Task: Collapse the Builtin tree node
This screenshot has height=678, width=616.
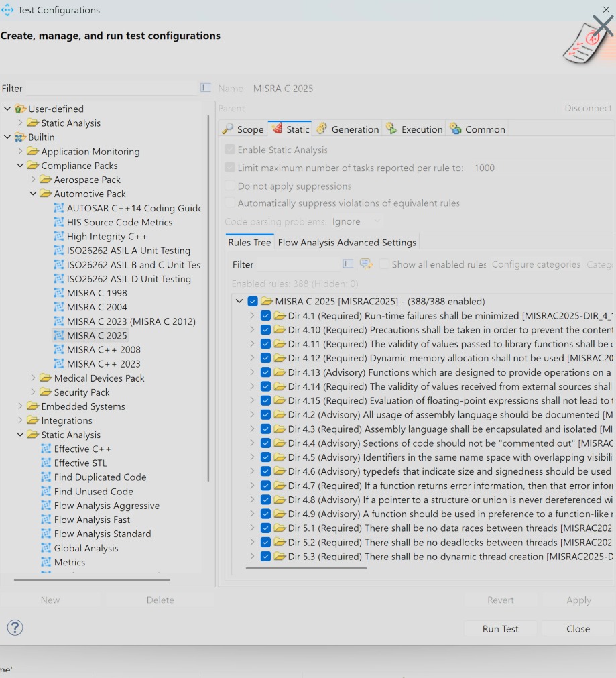Action: pyautogui.click(x=7, y=137)
